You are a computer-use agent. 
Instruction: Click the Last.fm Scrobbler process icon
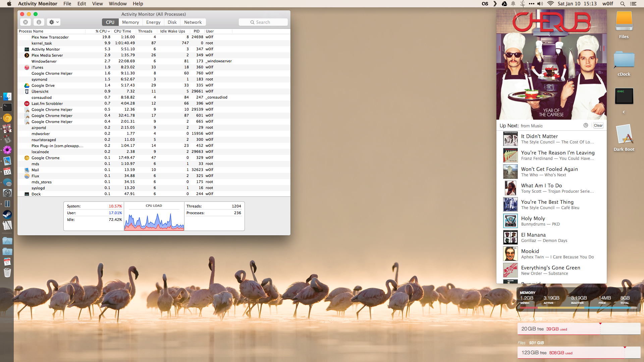pyautogui.click(x=27, y=104)
